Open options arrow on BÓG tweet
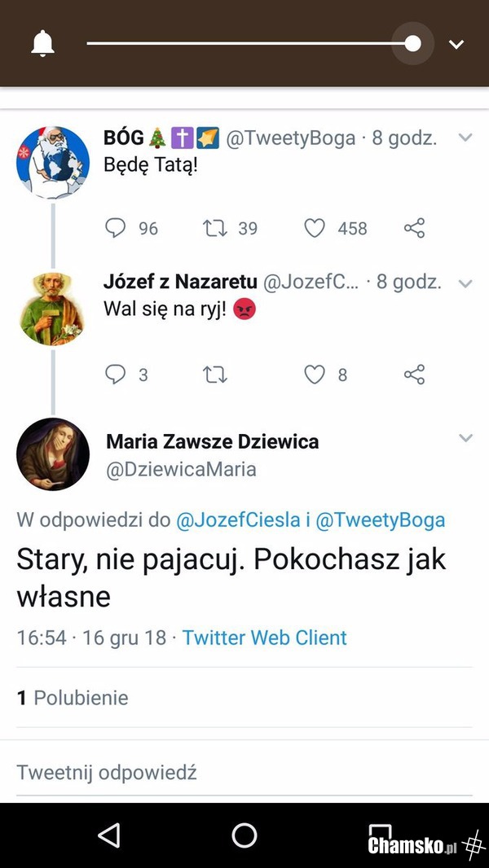489x868 pixels. [465, 138]
